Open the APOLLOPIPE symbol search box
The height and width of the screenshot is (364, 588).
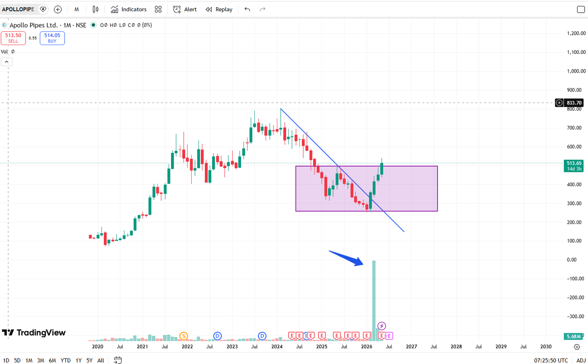(x=18, y=9)
